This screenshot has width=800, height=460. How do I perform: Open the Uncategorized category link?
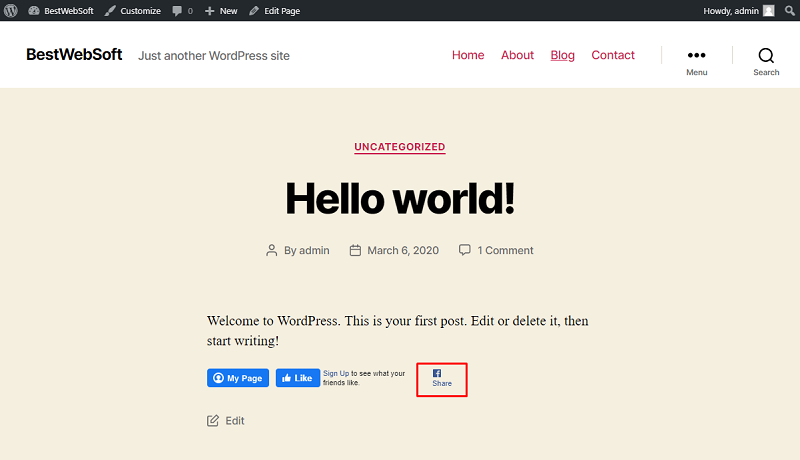[399, 147]
